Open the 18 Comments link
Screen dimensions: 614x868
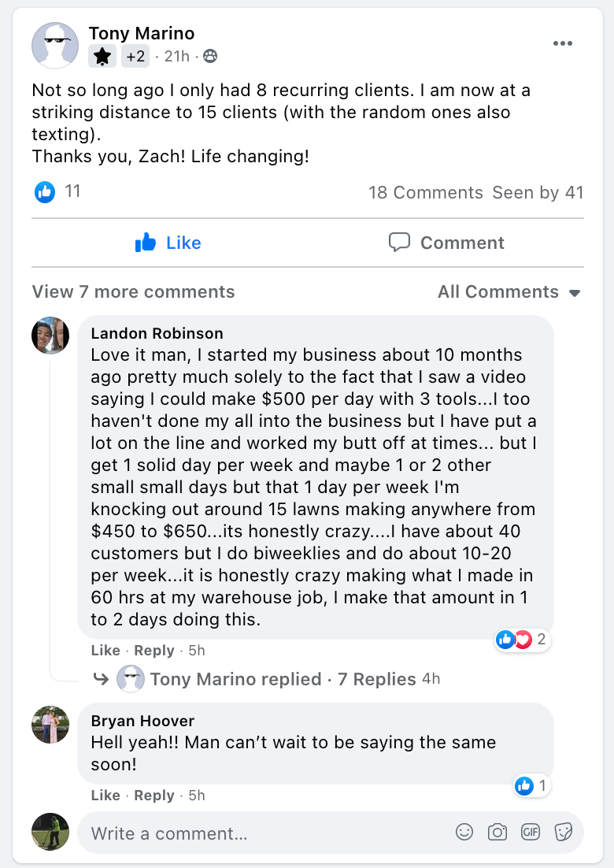pos(425,192)
